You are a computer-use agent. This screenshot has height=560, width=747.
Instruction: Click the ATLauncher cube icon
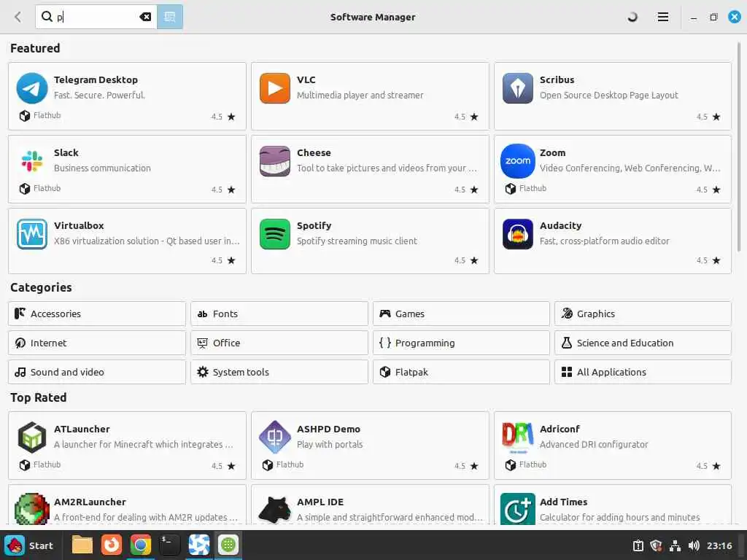click(x=32, y=437)
